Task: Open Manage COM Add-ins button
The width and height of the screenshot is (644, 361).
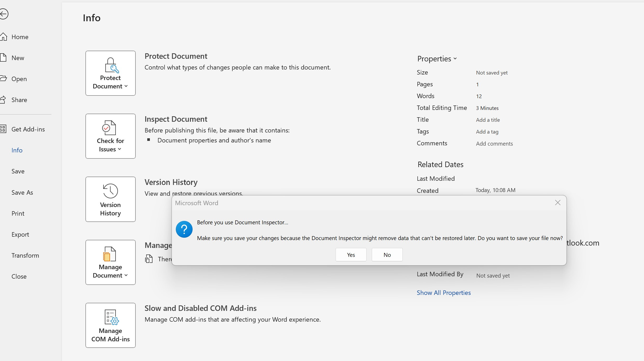Action: click(110, 325)
